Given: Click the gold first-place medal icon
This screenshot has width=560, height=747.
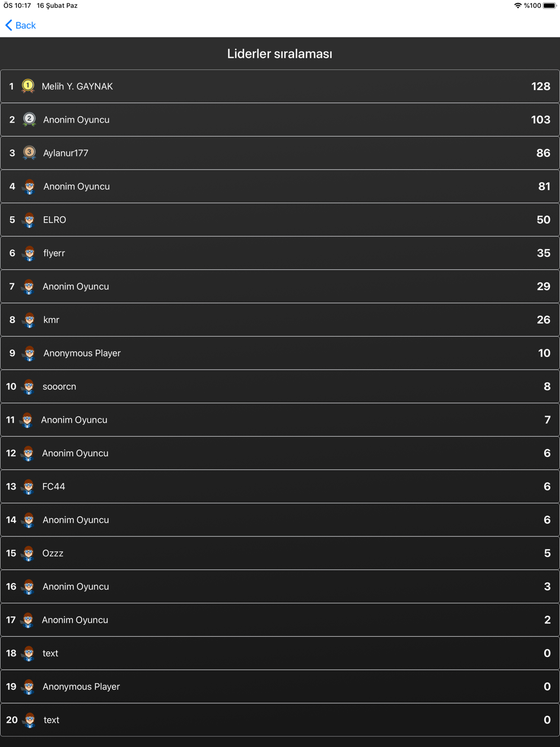Looking at the screenshot, I should pos(28,86).
